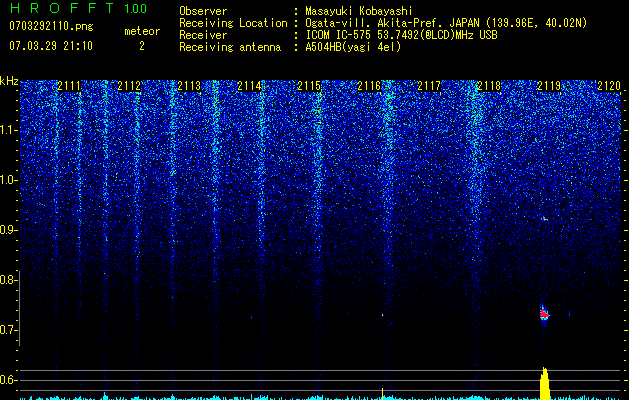The width and height of the screenshot is (629, 400).
Task: Click the 2119 time marker
Action: [549, 86]
